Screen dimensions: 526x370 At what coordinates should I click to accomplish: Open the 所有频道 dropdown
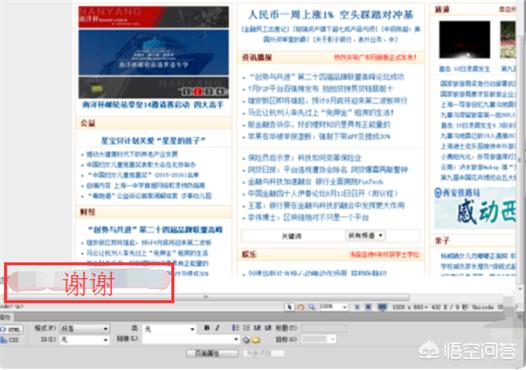point(365,236)
